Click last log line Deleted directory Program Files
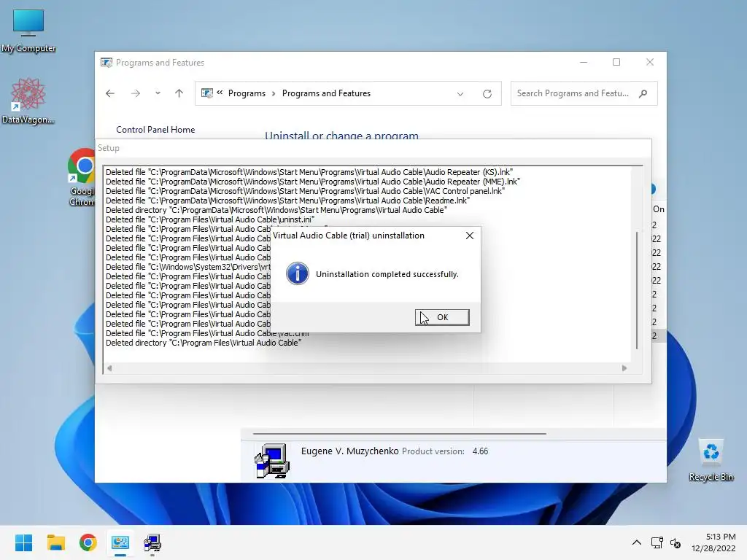Image resolution: width=747 pixels, height=560 pixels. click(204, 343)
